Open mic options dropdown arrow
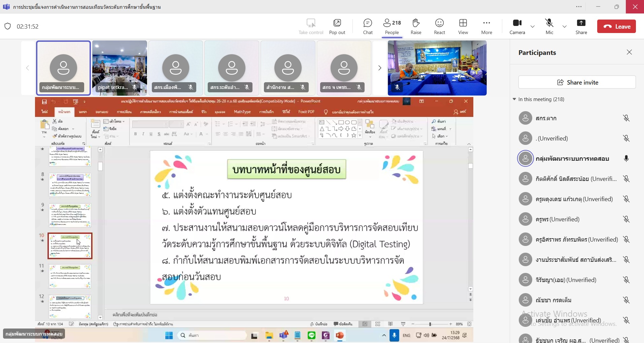This screenshot has height=343, width=644. (x=564, y=27)
